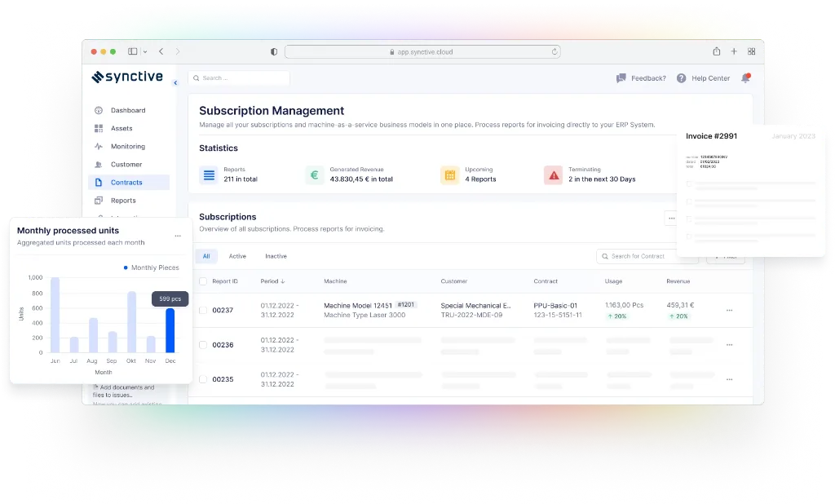Image resolution: width=835 pixels, height=504 pixels.
Task: Click the #1201 machine tag
Action: point(406,305)
